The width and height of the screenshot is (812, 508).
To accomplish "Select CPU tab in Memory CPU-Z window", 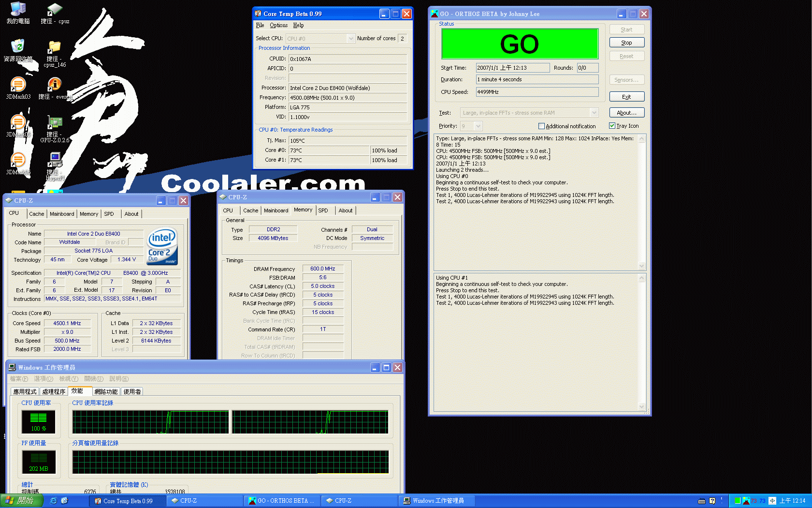I will pyautogui.click(x=228, y=210).
